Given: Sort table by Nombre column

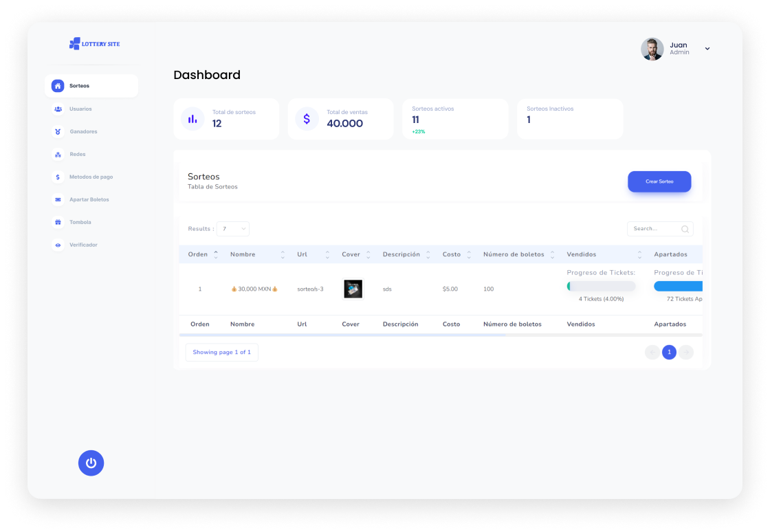Looking at the screenshot, I should [x=282, y=254].
